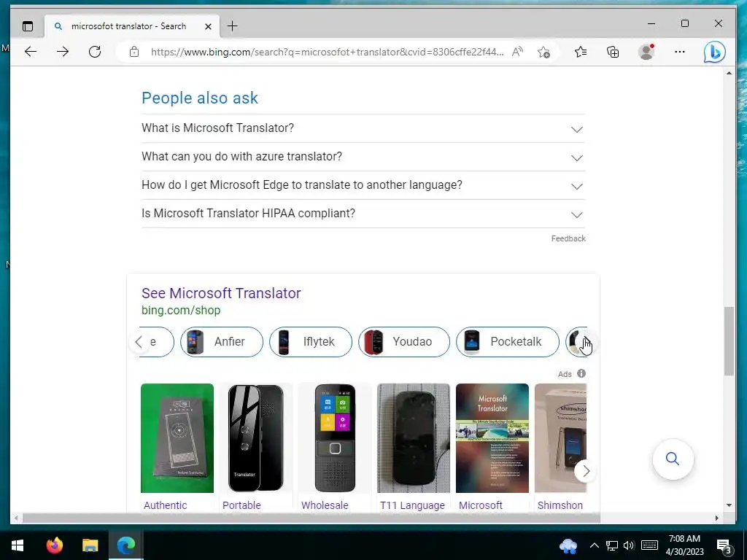Open bing.com/shop link
Image resolution: width=747 pixels, height=560 pixels.
(181, 310)
